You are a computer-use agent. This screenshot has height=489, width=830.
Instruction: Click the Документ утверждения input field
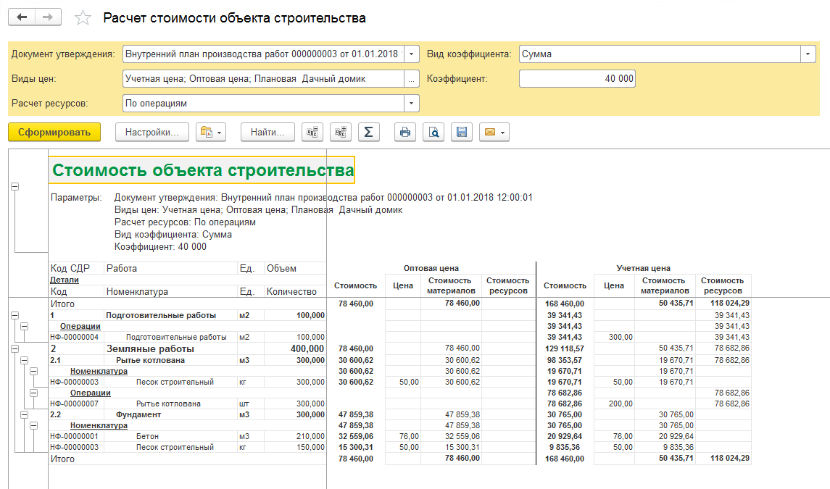[263, 54]
